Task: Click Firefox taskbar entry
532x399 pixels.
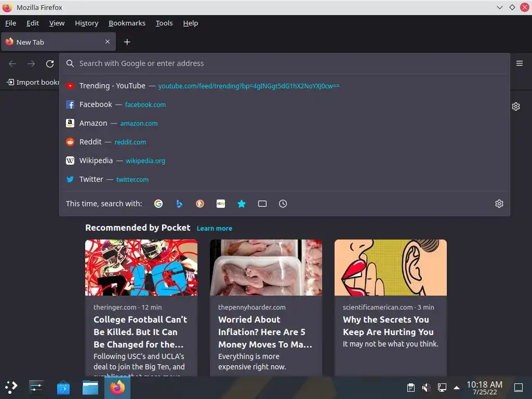Action: point(117,388)
